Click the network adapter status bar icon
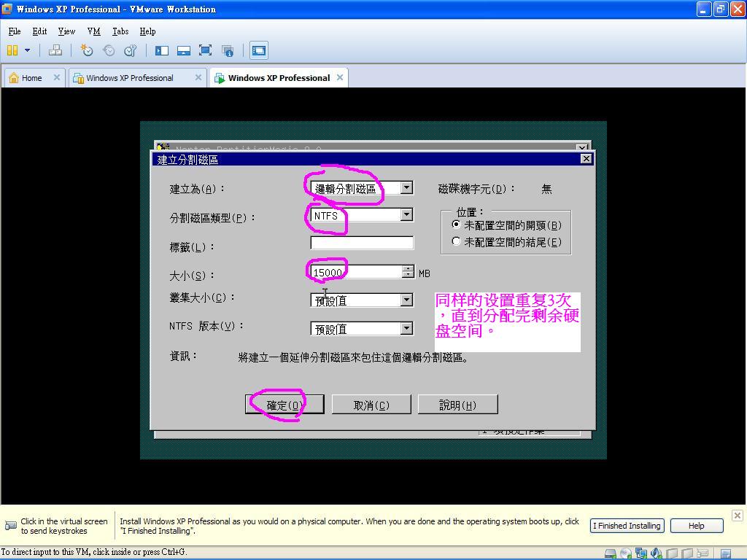The height and width of the screenshot is (560, 747). (x=640, y=553)
